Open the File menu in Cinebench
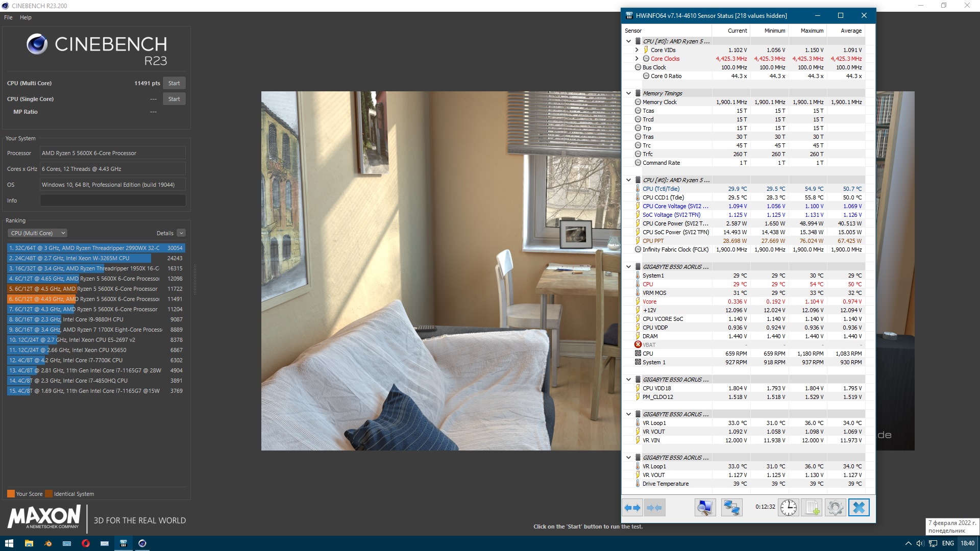980x551 pixels. 8,17
